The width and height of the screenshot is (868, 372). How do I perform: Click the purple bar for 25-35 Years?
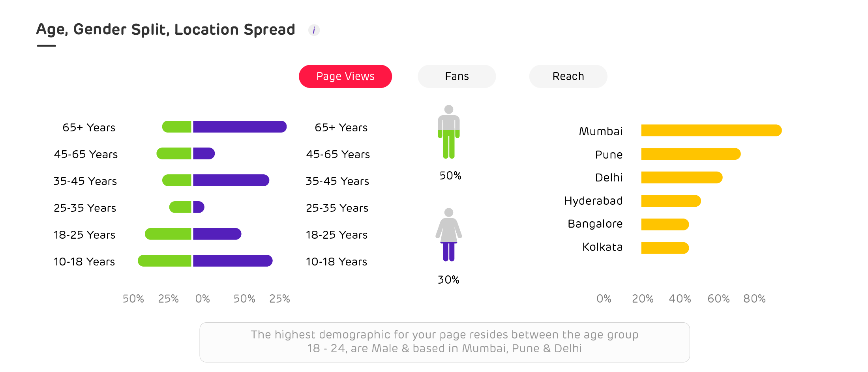(199, 207)
